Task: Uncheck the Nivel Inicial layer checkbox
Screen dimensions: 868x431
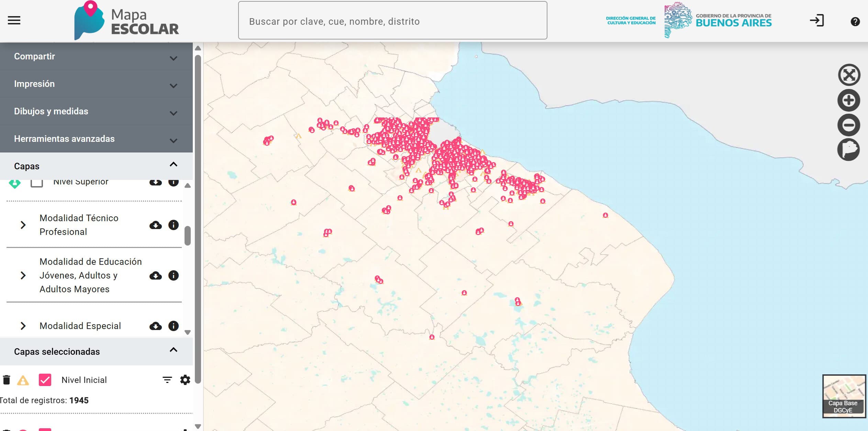Action: 45,380
